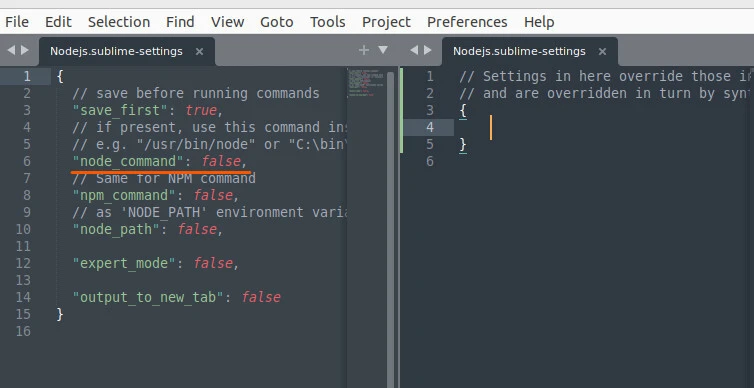Screen dimensions: 754x388
Task: Close the right pane Nodejs.sublime-settings tab
Action: tap(602, 51)
